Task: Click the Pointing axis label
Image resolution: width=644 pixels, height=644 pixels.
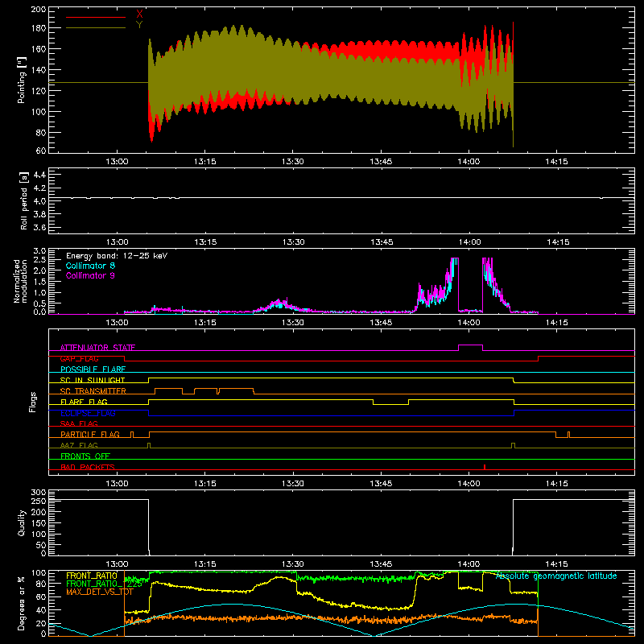Action: (x=22, y=80)
